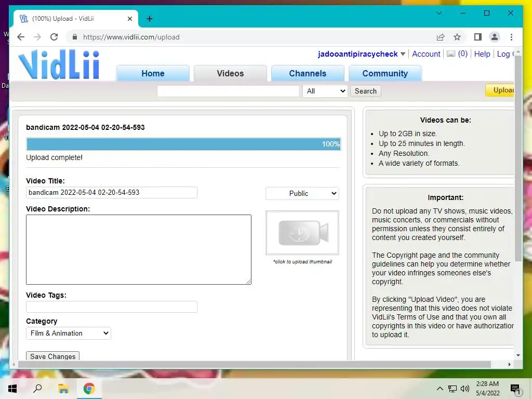The width and height of the screenshot is (532, 399).
Task: Open Windows taskbar search icon
Action: pyautogui.click(x=37, y=389)
